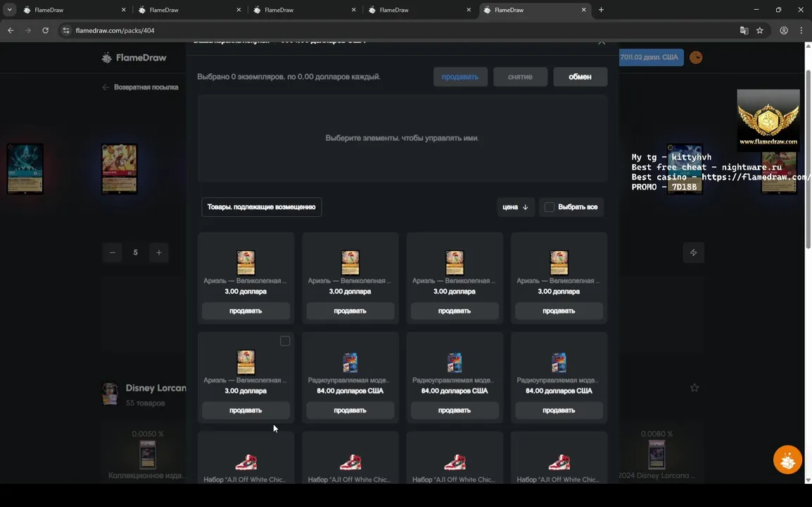Close the cart modal with X

(601, 43)
